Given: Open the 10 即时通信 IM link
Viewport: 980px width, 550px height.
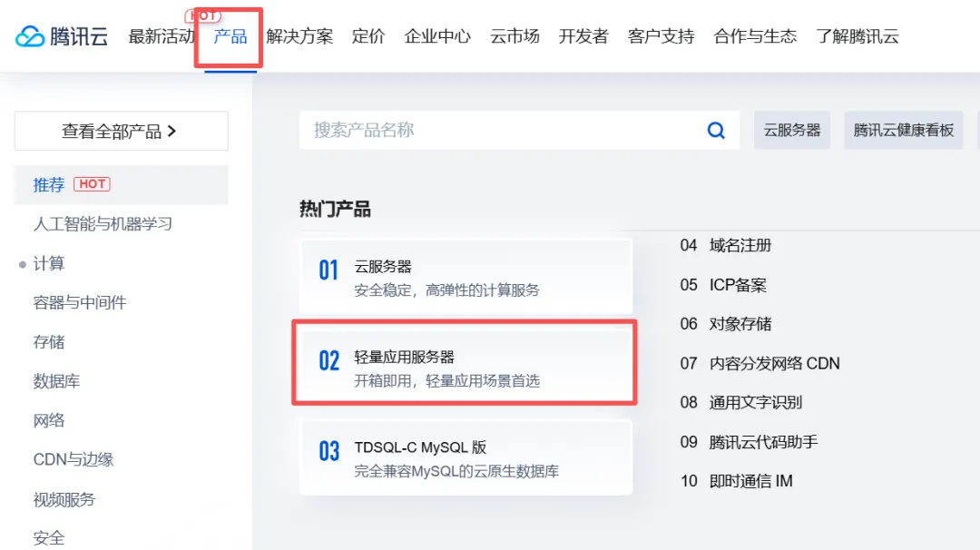Looking at the screenshot, I should point(736,481).
